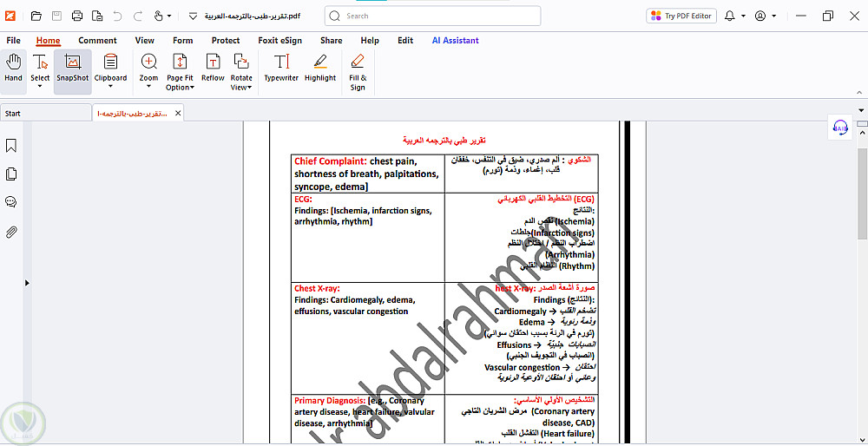The width and height of the screenshot is (868, 446).
Task: Open the Attachments paperclip panel
Action: coord(11,232)
